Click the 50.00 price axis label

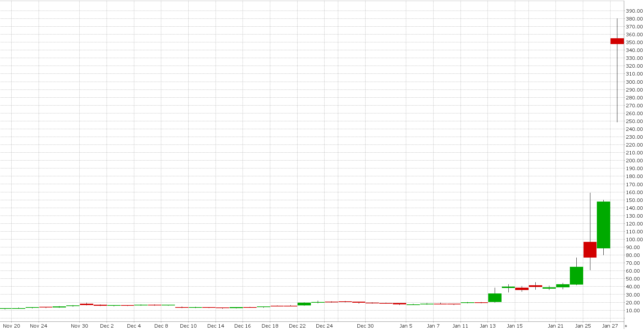pyautogui.click(x=633, y=279)
